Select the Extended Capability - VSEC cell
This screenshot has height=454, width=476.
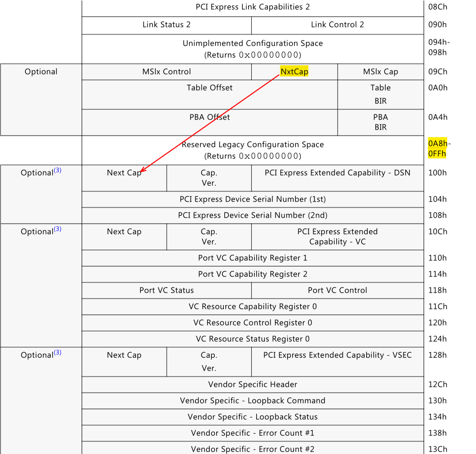click(x=338, y=362)
